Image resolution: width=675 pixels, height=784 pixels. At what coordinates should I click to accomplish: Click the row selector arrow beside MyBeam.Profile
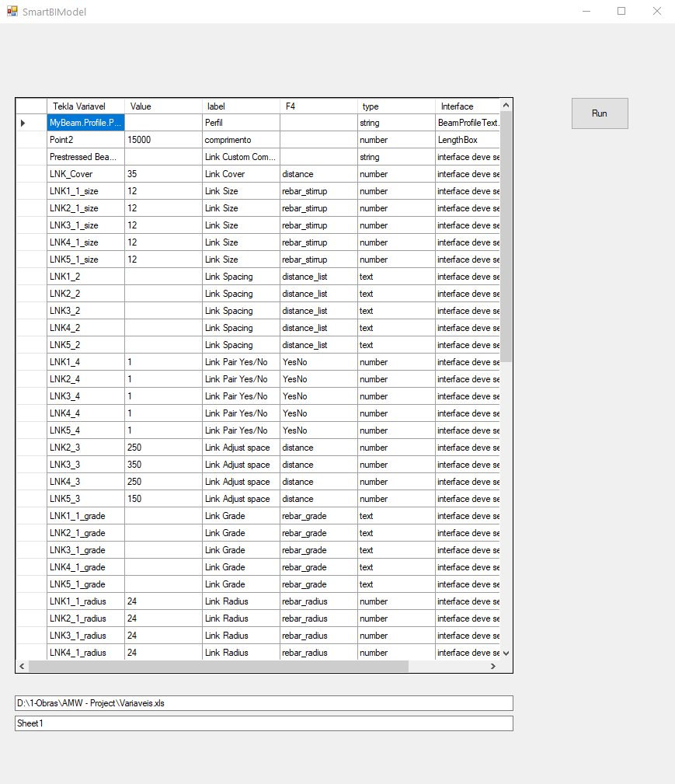tap(23, 123)
